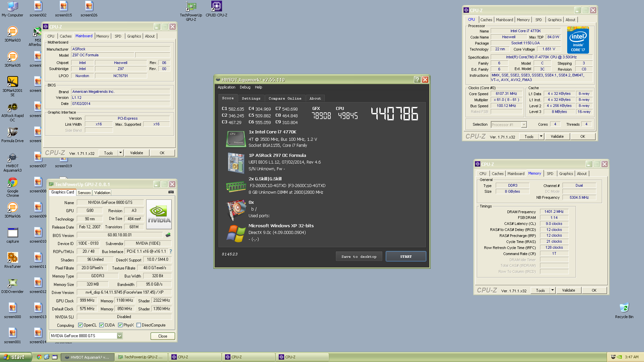The width and height of the screenshot is (644, 362).
Task: Launch 3DMark05 desktop shortcut
Action: pyautogui.click(x=12, y=59)
